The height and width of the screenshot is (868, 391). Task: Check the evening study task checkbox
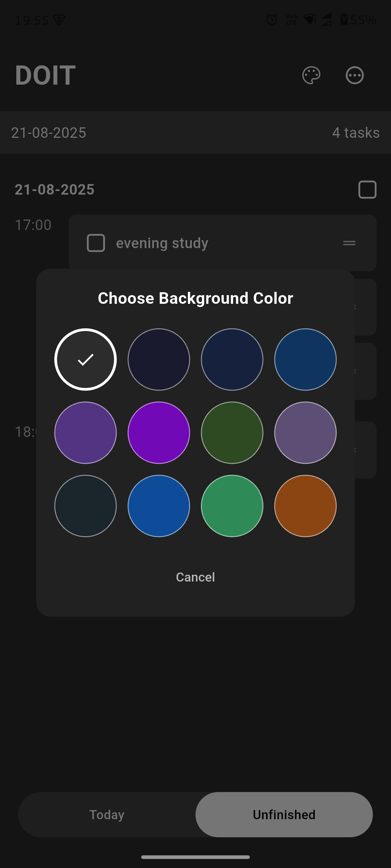click(96, 243)
